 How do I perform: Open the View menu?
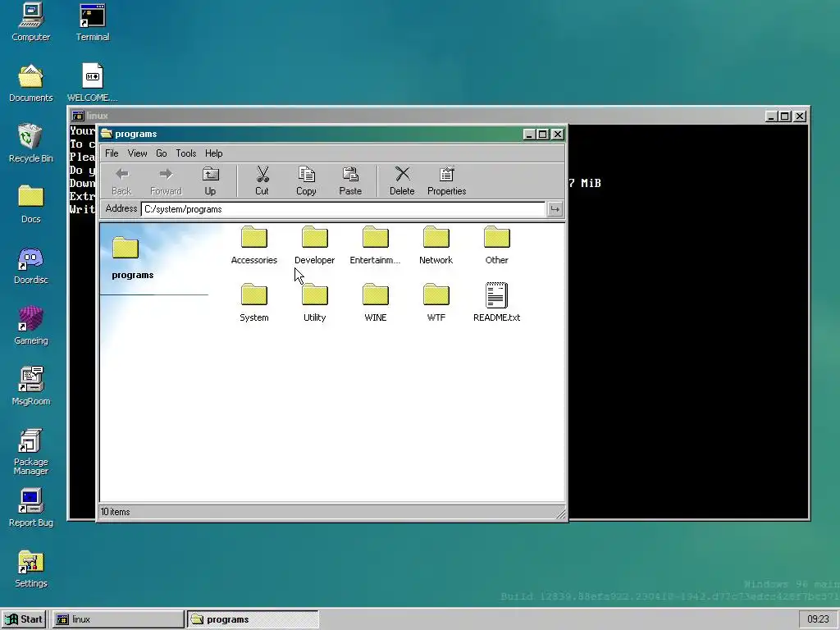137,153
